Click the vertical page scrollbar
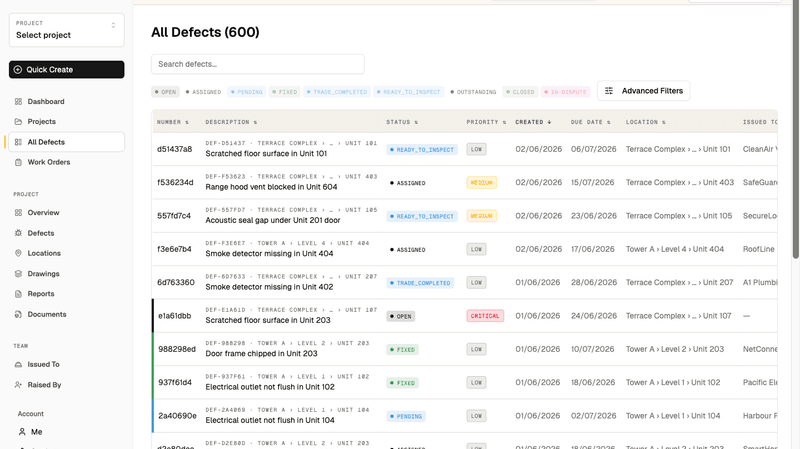Screen dimensions: 800x449 795,130
